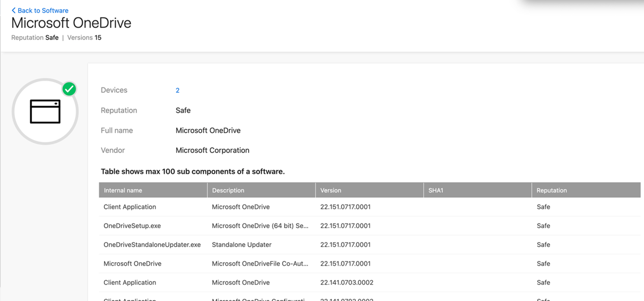Click the version cell in the OneDriveStandaloneUpdater.exe row
This screenshot has height=301, width=644.
[x=346, y=245]
